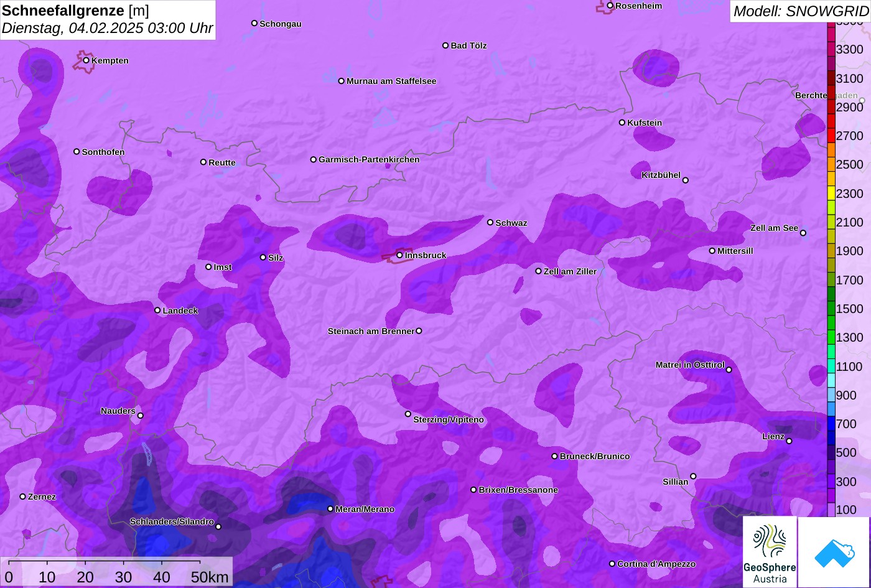Click the Zell am See marker
The height and width of the screenshot is (588, 871).
coord(803,233)
